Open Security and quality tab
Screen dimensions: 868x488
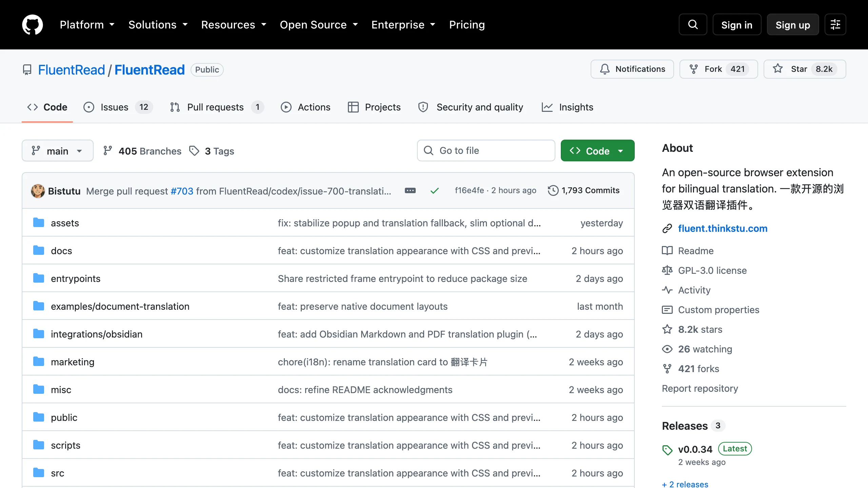click(471, 107)
